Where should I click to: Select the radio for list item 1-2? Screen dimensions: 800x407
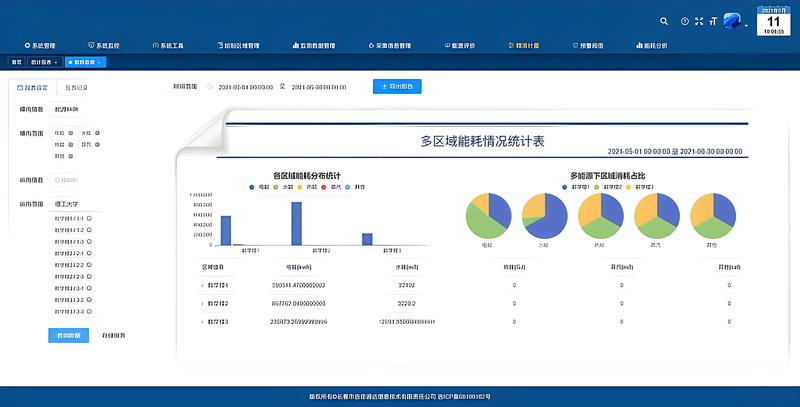[x=89, y=230]
